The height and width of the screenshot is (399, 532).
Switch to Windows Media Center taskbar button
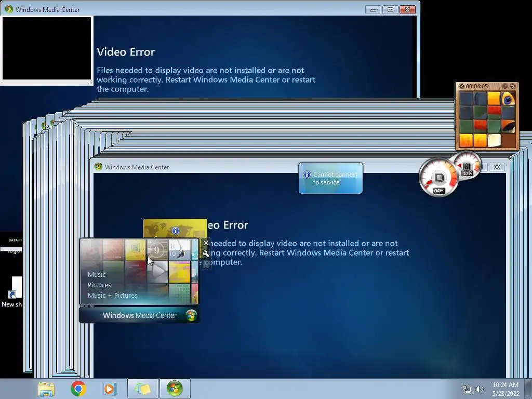175,389
